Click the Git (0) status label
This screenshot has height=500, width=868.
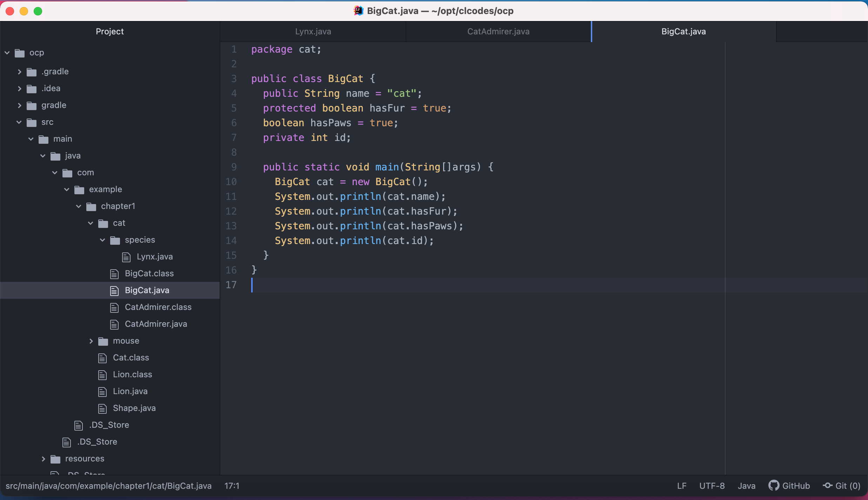848,486
